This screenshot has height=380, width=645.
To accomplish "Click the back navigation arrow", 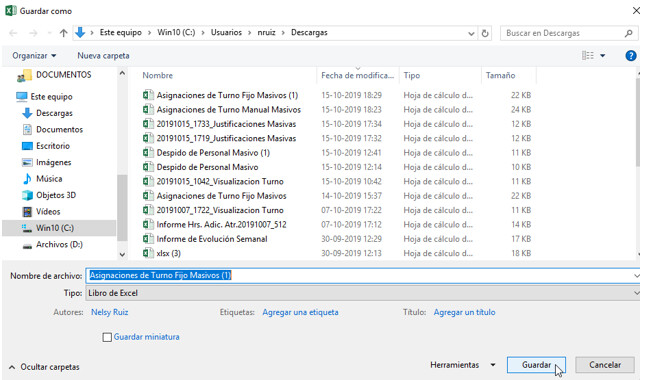I will [x=13, y=33].
